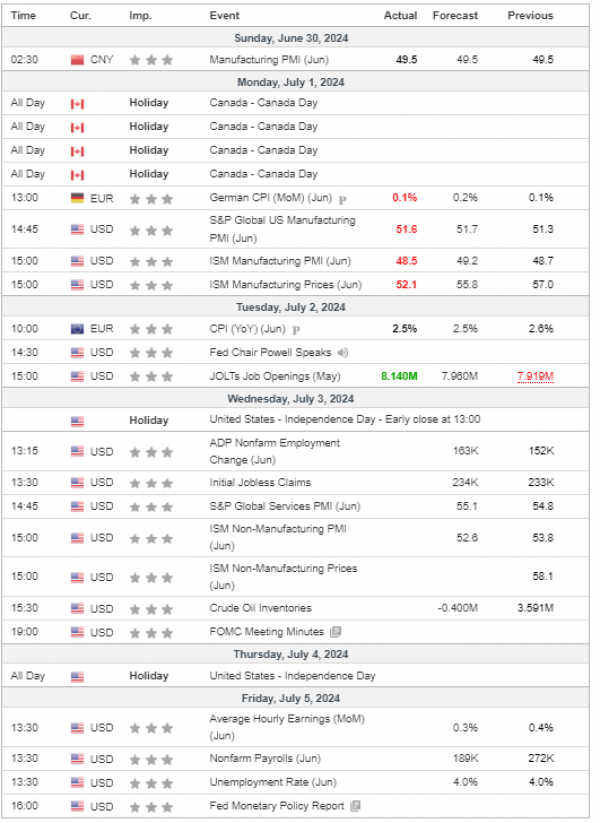The image size is (600, 823).
Task: Click the Time column header
Action: [24, 15]
